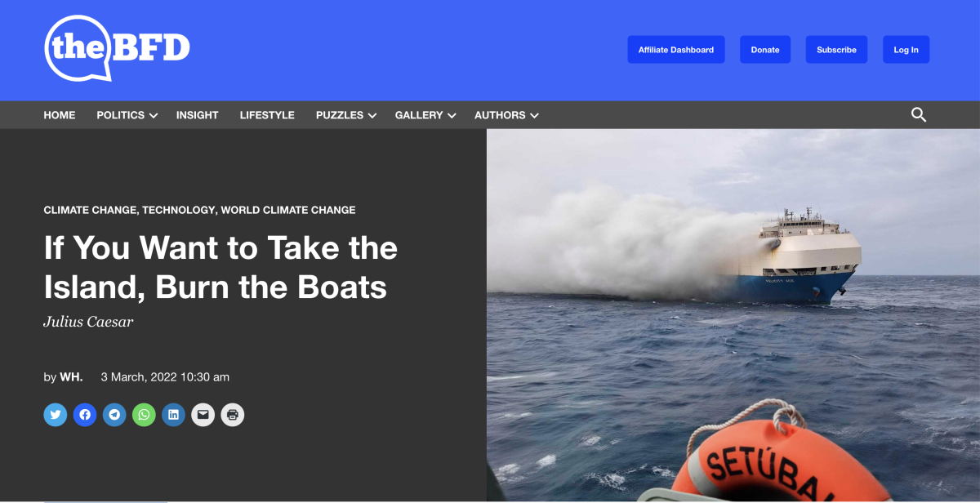Click the Donate button
Image resolution: width=980 pixels, height=503 pixels.
point(765,50)
